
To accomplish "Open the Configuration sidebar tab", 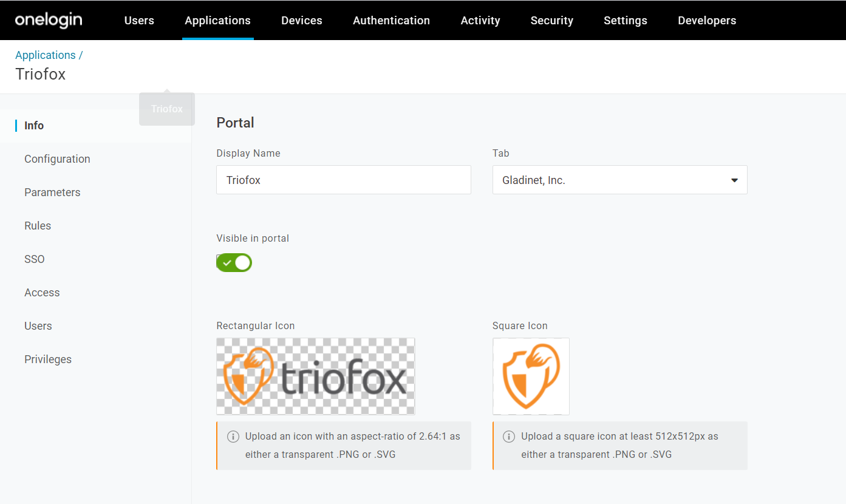I will [x=57, y=159].
